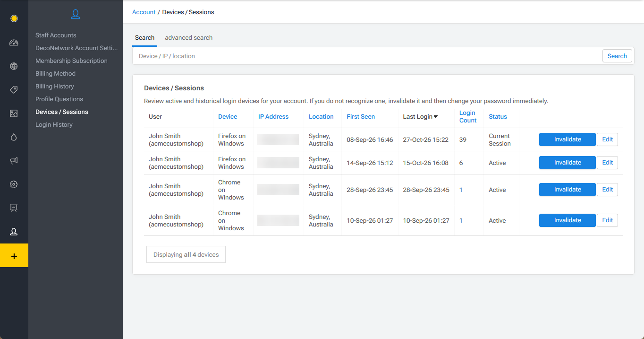The width and height of the screenshot is (644, 339).
Task: Click the login count '6' cell
Action: point(461,163)
